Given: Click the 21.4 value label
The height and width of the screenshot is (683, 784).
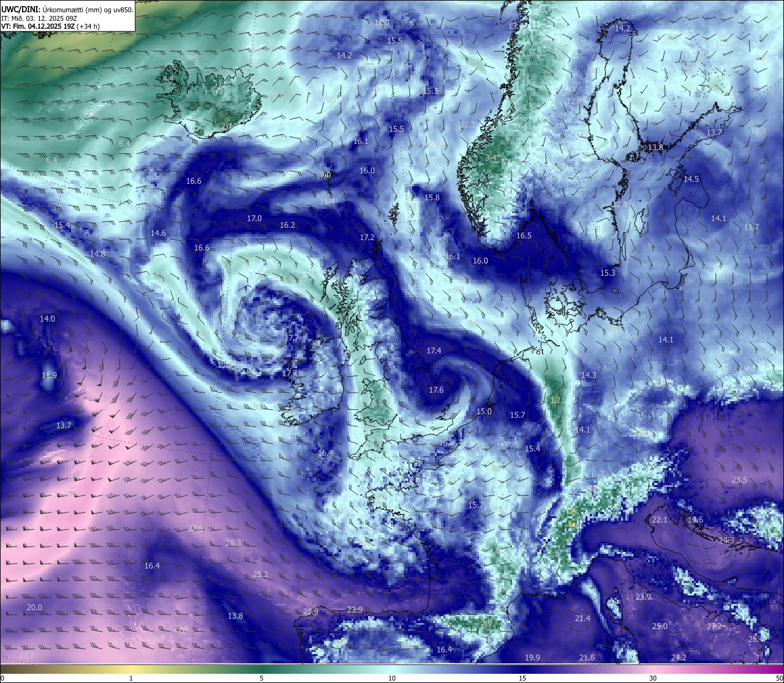Looking at the screenshot, I should pyautogui.click(x=582, y=618).
